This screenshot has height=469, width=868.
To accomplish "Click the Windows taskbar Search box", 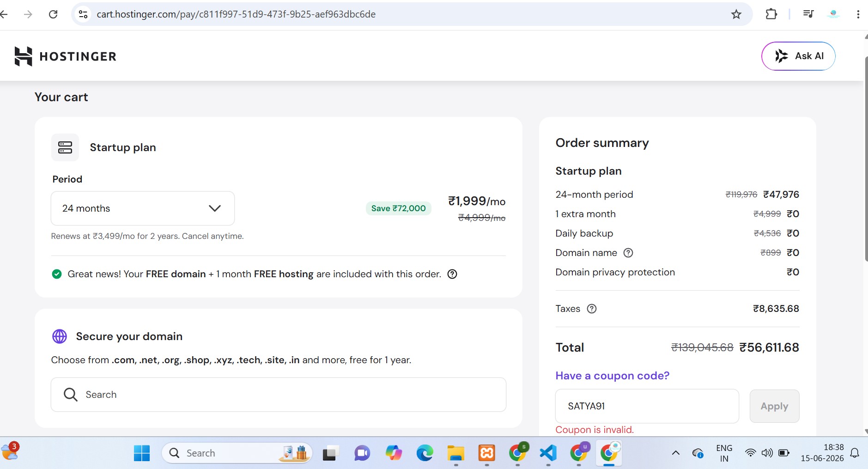I will [237, 453].
